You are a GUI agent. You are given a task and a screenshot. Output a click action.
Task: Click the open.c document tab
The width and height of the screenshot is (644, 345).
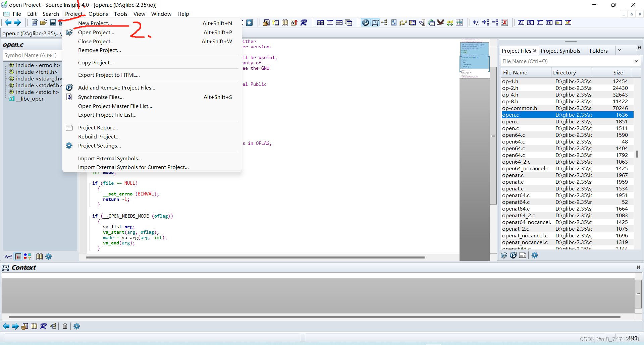pos(32,33)
